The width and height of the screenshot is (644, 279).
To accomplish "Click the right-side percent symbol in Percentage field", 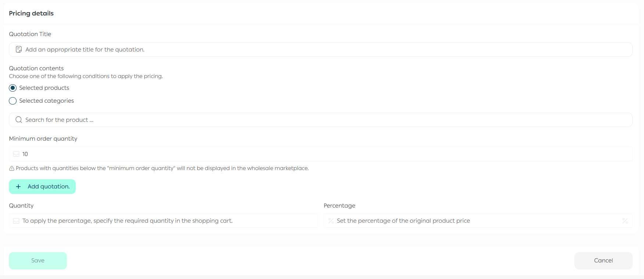I will point(625,221).
